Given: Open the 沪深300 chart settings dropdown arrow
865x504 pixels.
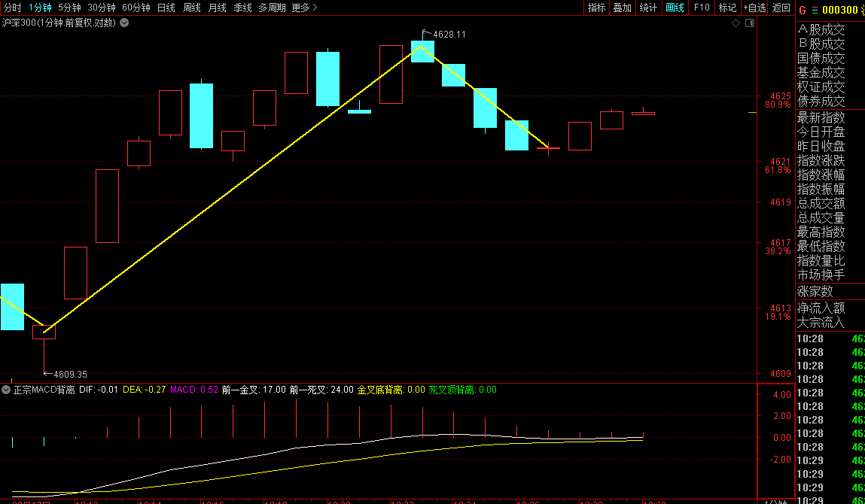Looking at the screenshot, I should point(124,23).
